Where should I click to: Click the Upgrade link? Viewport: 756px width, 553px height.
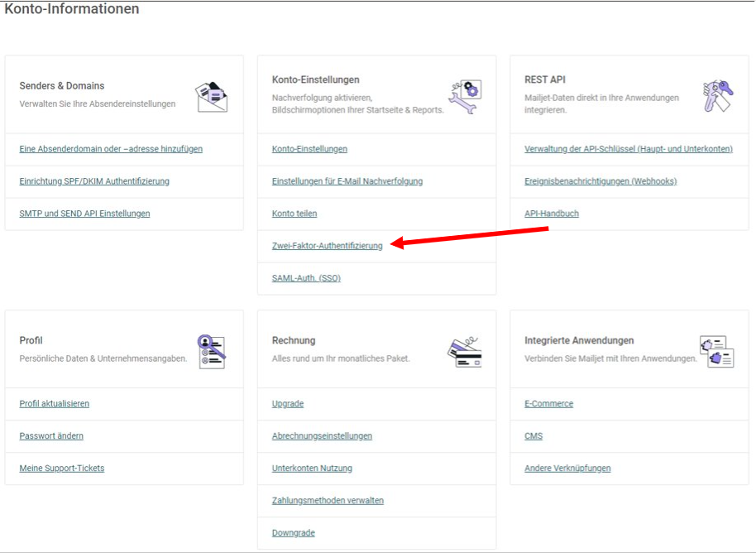click(x=288, y=403)
